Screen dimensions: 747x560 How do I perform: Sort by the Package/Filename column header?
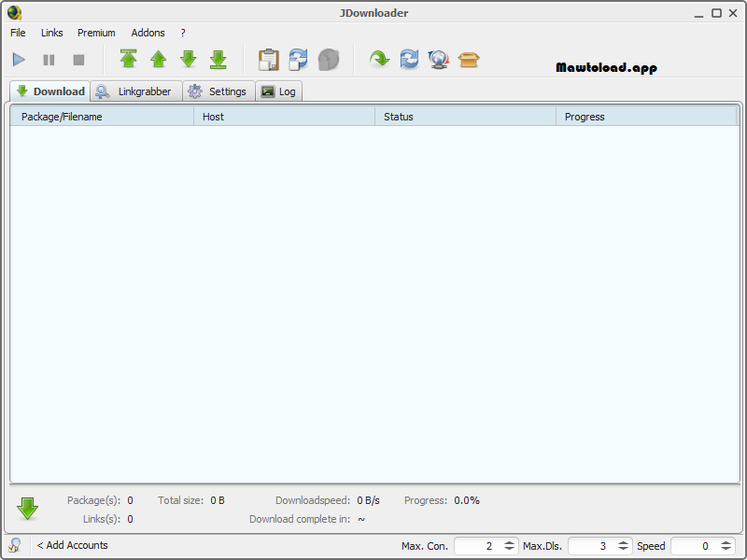(x=102, y=117)
